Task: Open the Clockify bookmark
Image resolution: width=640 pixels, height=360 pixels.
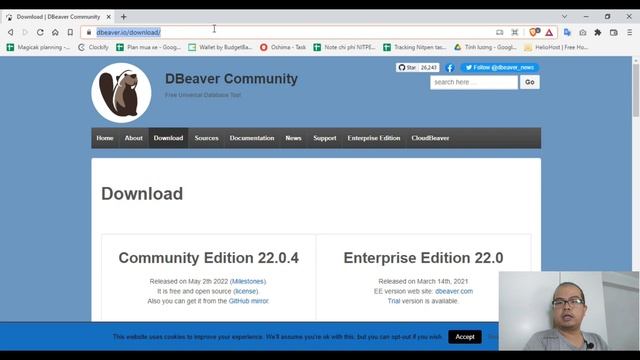Action: [93, 47]
